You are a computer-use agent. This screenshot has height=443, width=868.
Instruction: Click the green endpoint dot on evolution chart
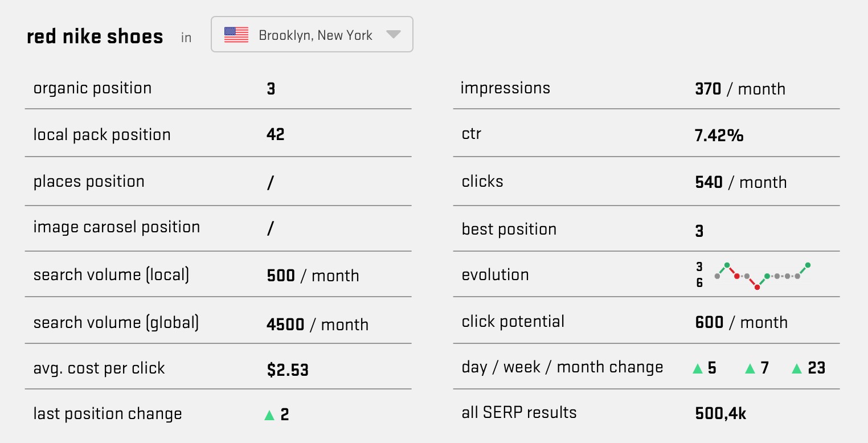pos(807,264)
